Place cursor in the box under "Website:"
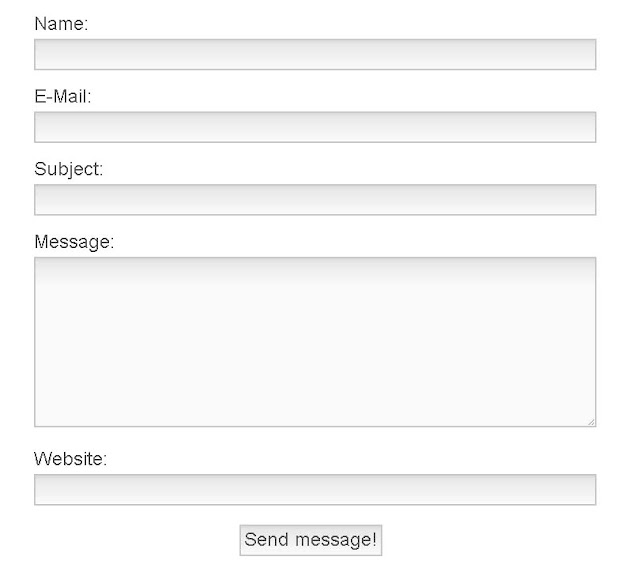The width and height of the screenshot is (640, 568). [315, 490]
